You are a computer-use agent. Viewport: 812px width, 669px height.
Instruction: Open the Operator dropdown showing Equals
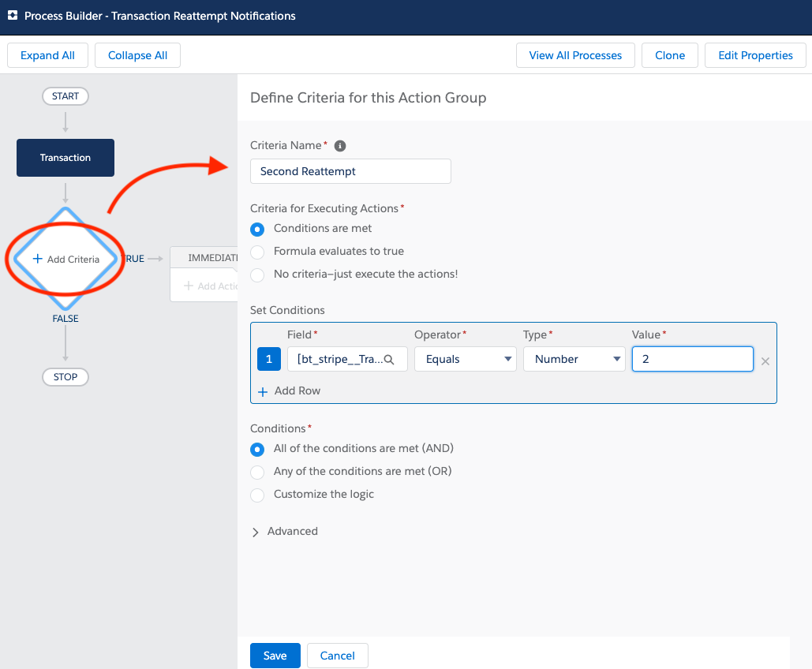tap(465, 359)
